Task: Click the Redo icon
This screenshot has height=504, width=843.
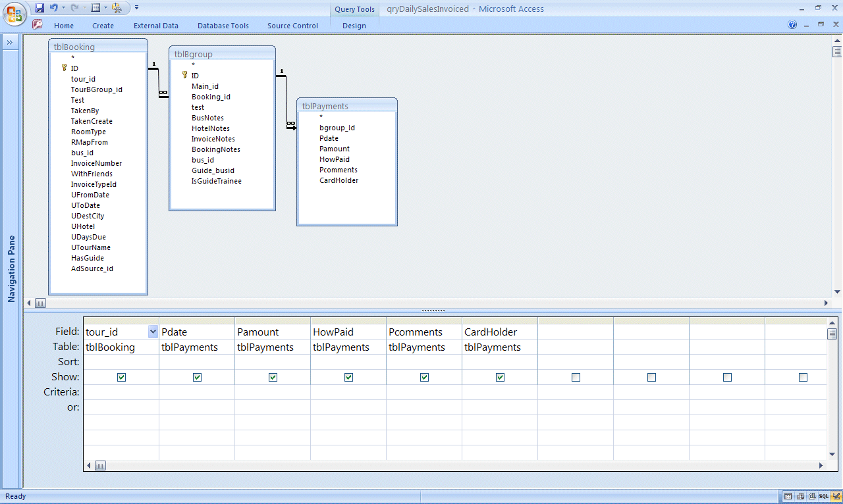Action: pyautogui.click(x=74, y=8)
